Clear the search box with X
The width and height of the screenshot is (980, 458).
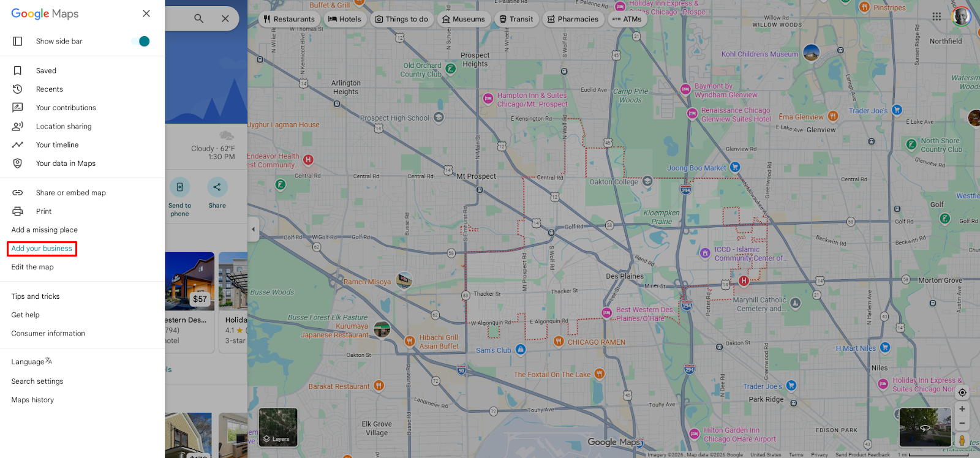(x=225, y=19)
